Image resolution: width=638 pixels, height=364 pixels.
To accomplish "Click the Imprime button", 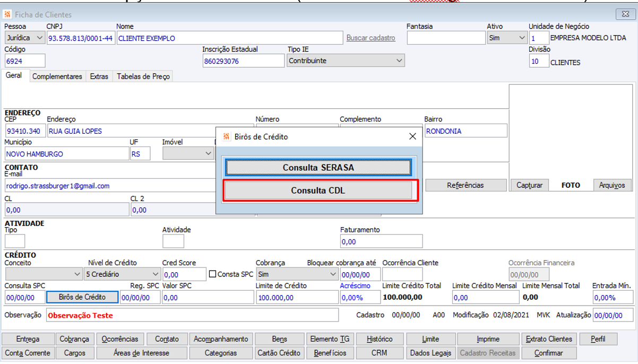I will point(488,339).
